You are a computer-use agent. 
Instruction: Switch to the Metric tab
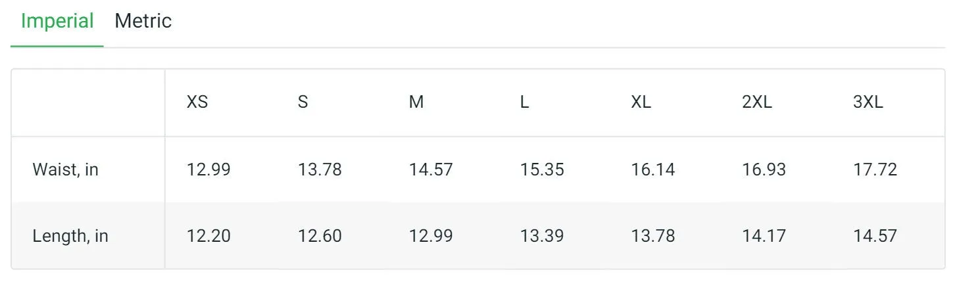pos(143,21)
